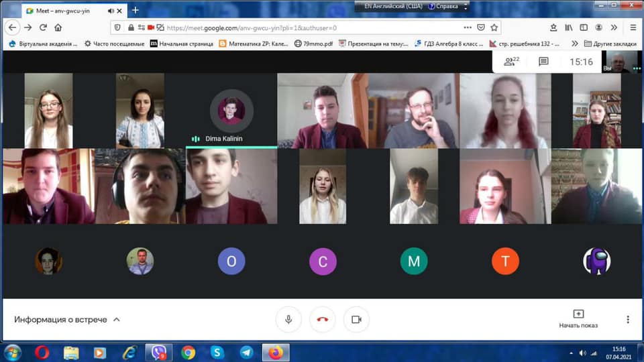Image resolution: width=644 pixels, height=362 pixels.
Task: Open the Firefox account icon
Action: (x=599, y=27)
